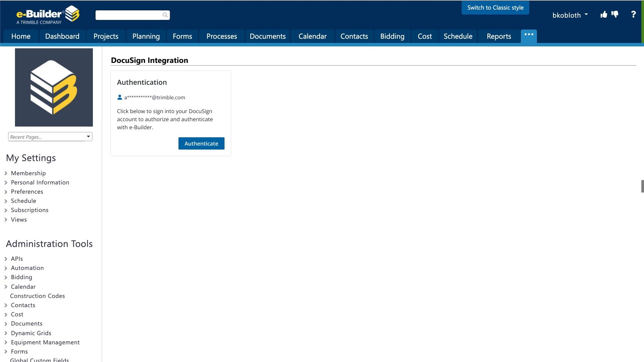
Task: Switch to the Cost tab
Action: [424, 36]
